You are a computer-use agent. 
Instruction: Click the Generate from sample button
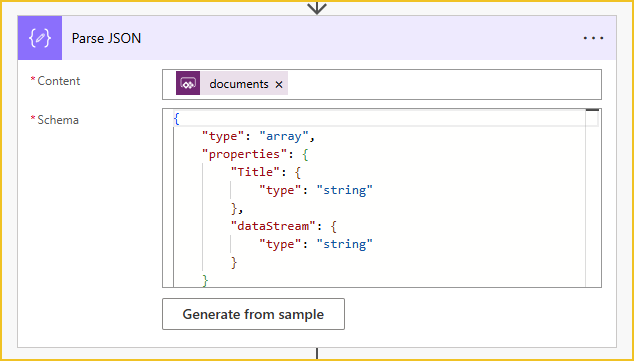pyautogui.click(x=254, y=314)
